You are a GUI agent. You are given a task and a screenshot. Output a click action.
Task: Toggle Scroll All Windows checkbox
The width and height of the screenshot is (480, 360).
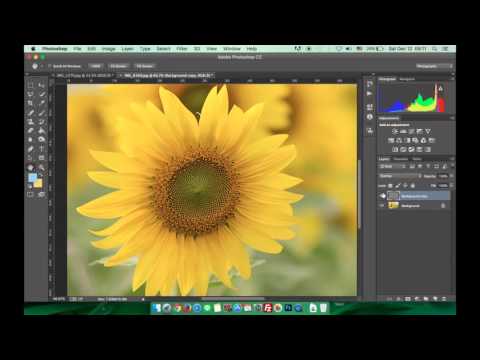point(49,66)
